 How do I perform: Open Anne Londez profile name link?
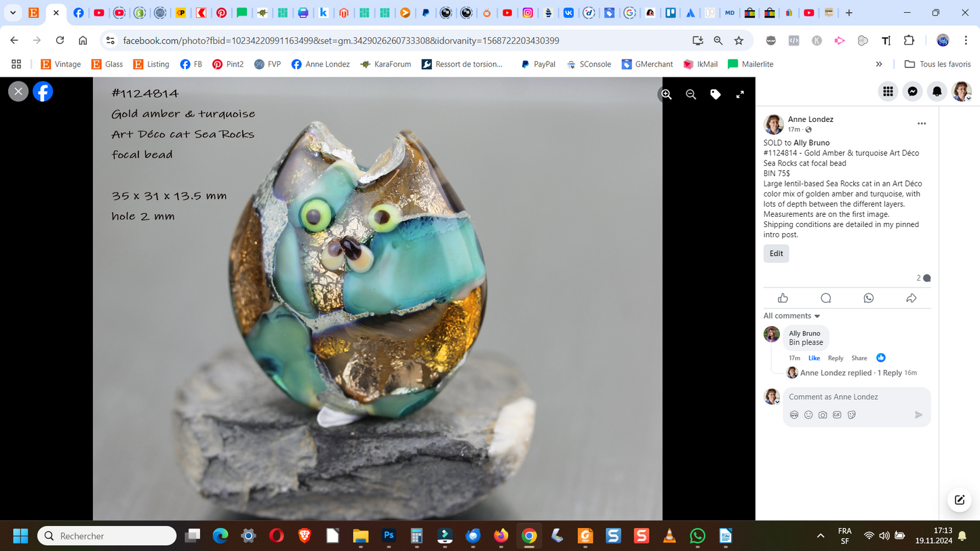(810, 119)
